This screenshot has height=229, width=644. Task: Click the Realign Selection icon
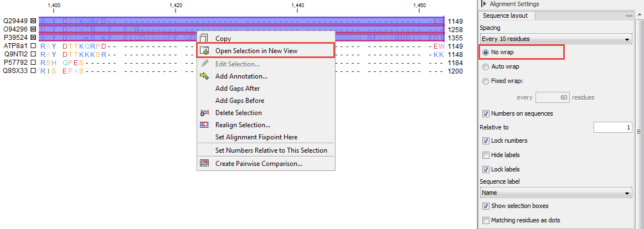point(204,125)
